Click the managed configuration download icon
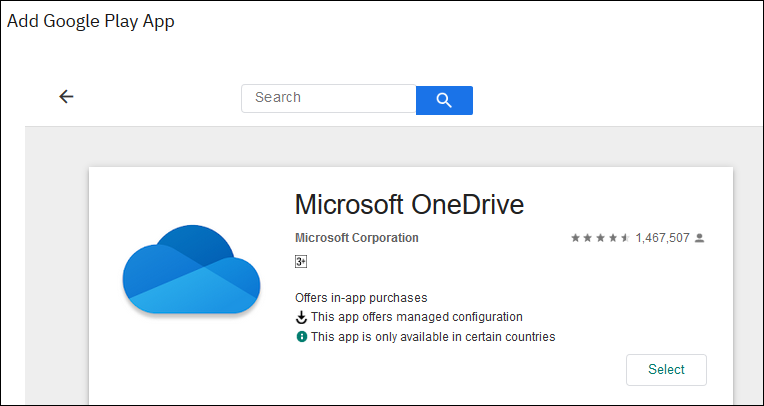The image size is (764, 406). (301, 317)
